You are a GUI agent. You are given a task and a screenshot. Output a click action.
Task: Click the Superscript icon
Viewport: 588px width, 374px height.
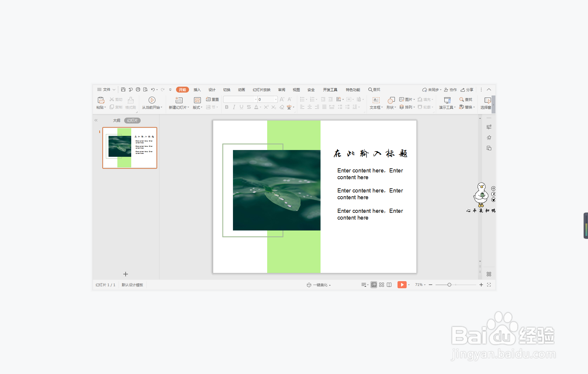tap(266, 107)
